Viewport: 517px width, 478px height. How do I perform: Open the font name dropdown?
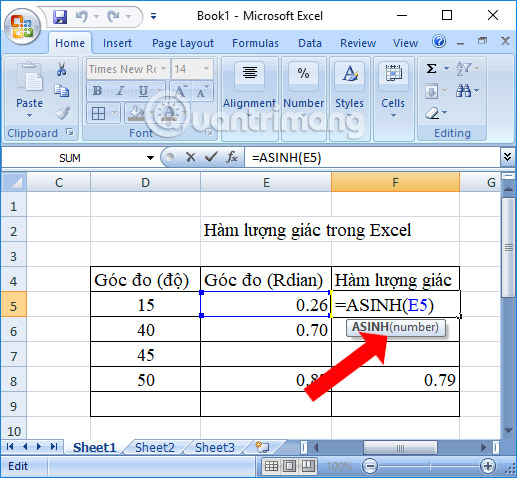163,69
